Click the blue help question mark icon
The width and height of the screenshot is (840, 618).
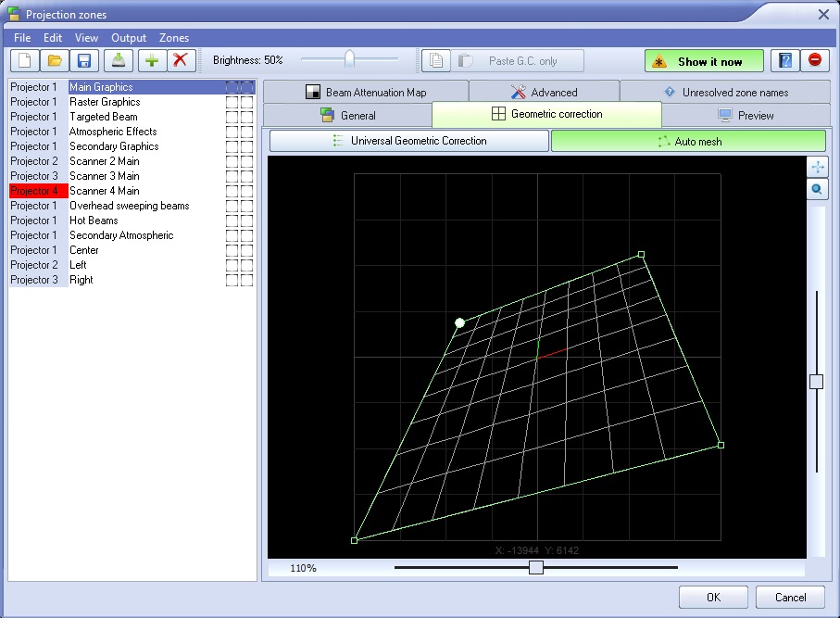tap(785, 61)
